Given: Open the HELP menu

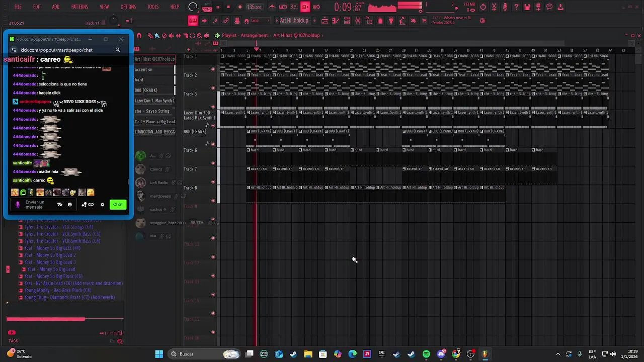Looking at the screenshot, I should click(175, 7).
